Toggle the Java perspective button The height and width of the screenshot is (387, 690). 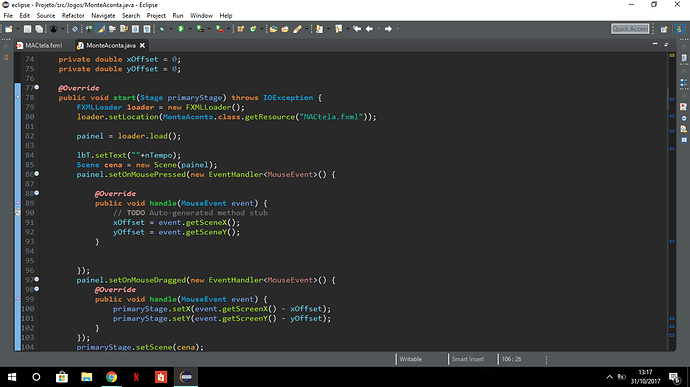tap(679, 29)
